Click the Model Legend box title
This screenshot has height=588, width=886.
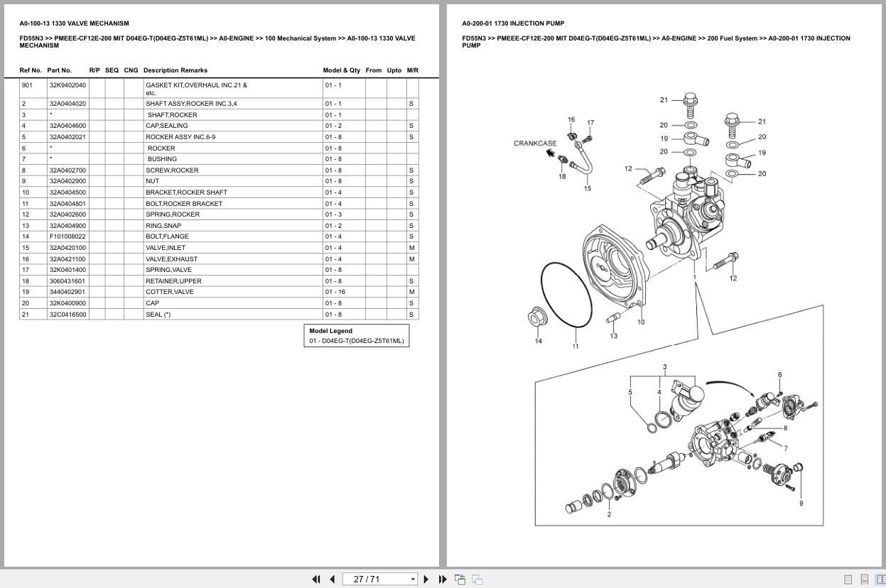[x=330, y=331]
